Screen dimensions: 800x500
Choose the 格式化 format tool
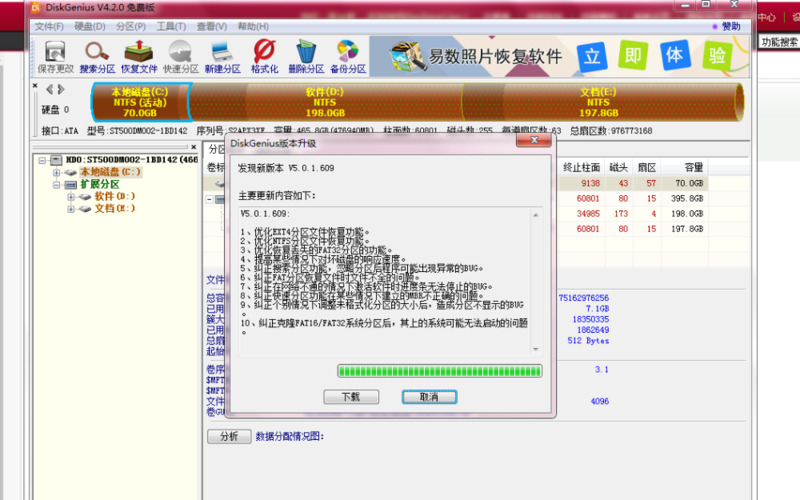264,57
